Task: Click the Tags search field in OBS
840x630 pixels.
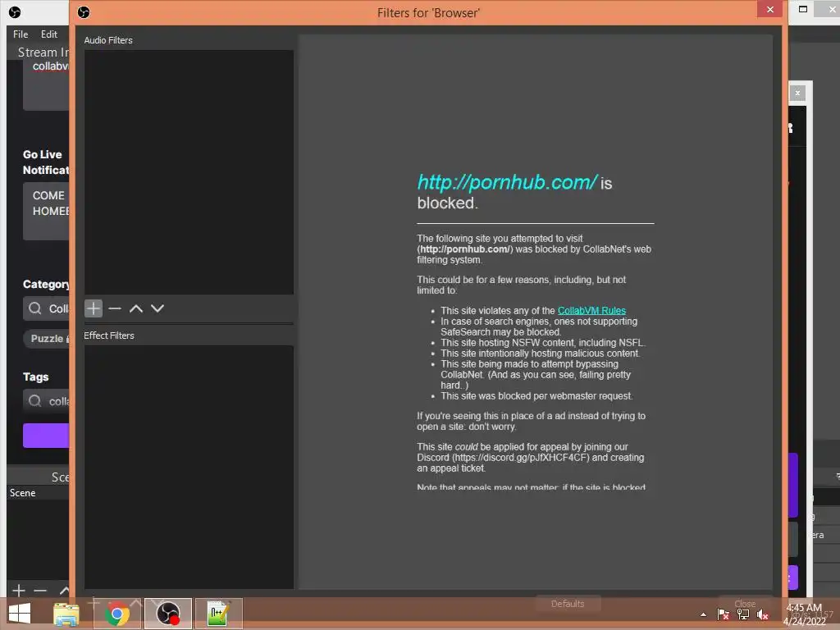Action: pos(46,401)
